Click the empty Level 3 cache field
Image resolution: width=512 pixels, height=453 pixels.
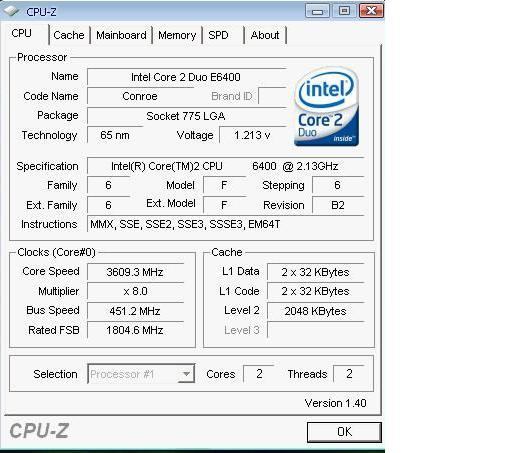click(316, 330)
